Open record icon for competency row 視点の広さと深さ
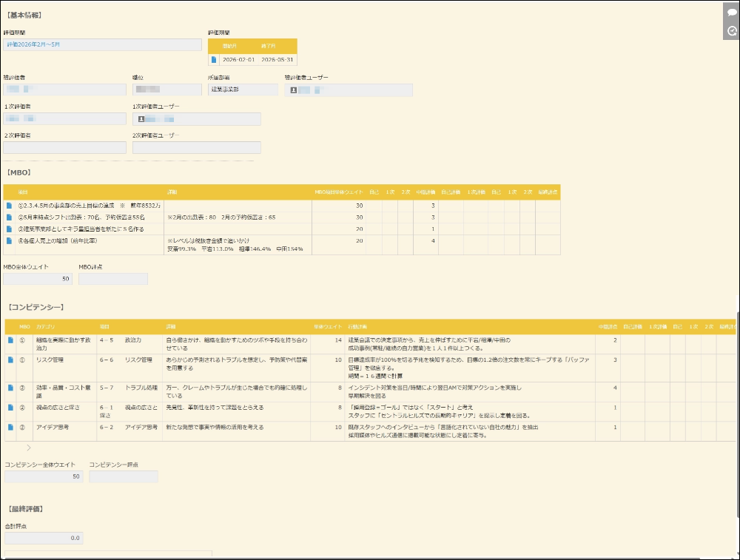The width and height of the screenshot is (740, 560). click(x=10, y=408)
